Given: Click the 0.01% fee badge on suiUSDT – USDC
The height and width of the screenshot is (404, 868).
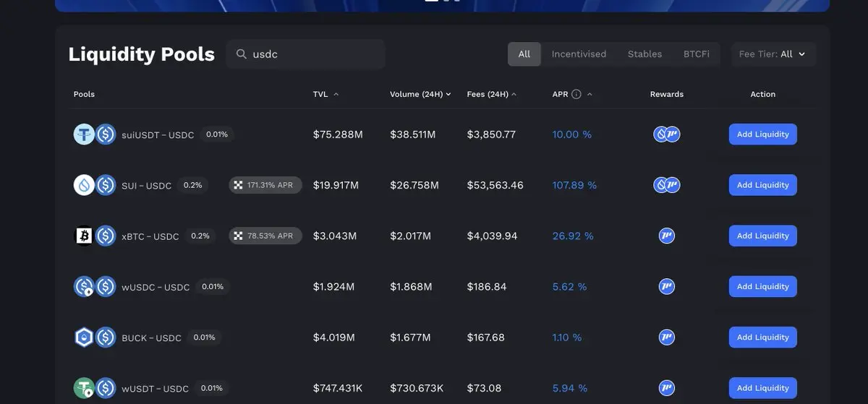Looking at the screenshot, I should tap(217, 134).
